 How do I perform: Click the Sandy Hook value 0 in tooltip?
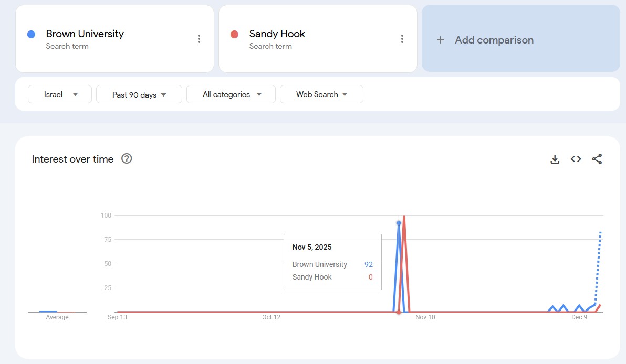pos(370,277)
